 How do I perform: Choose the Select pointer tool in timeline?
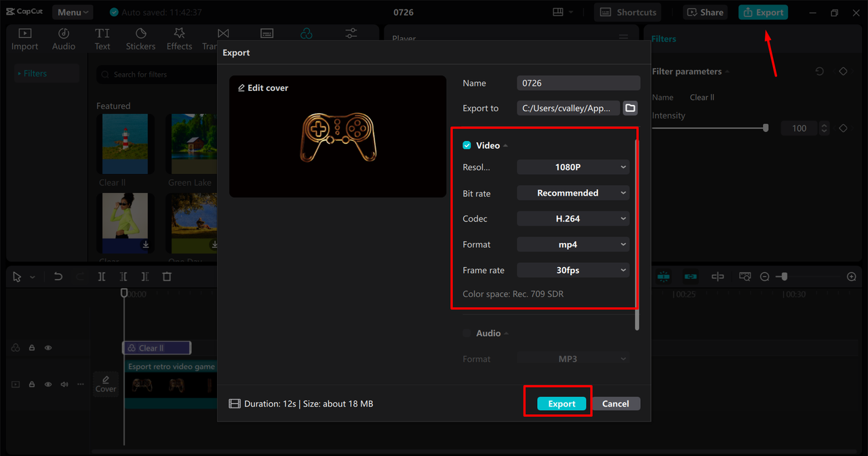[x=17, y=276]
